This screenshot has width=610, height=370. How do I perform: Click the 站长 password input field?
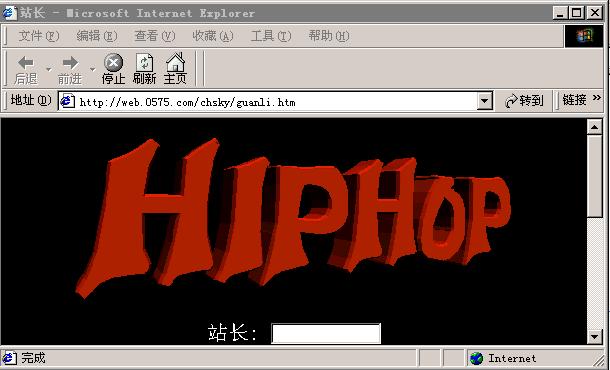click(326, 333)
